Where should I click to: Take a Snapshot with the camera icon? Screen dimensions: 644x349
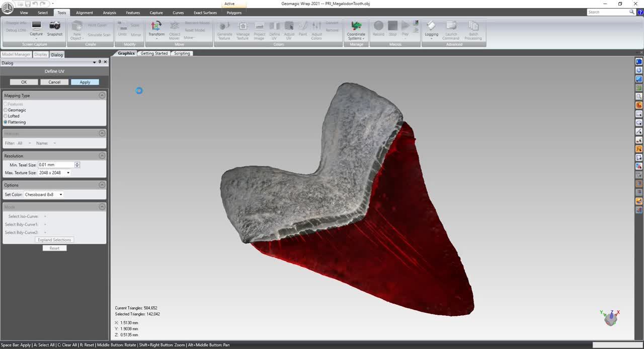point(55,26)
